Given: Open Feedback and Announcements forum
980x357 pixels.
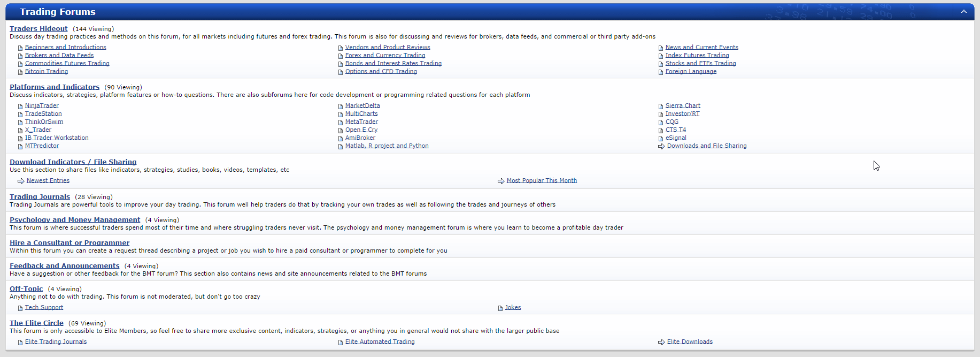Looking at the screenshot, I should pyautogui.click(x=64, y=266).
